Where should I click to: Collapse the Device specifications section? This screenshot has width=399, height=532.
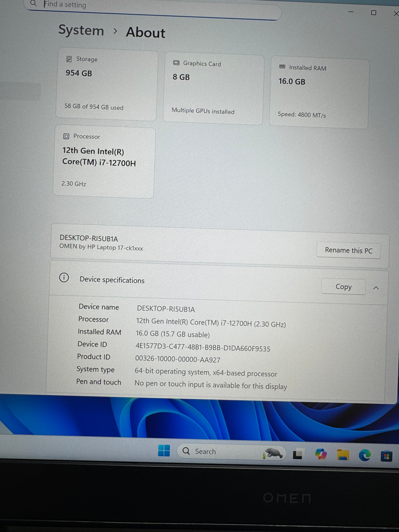coord(376,288)
